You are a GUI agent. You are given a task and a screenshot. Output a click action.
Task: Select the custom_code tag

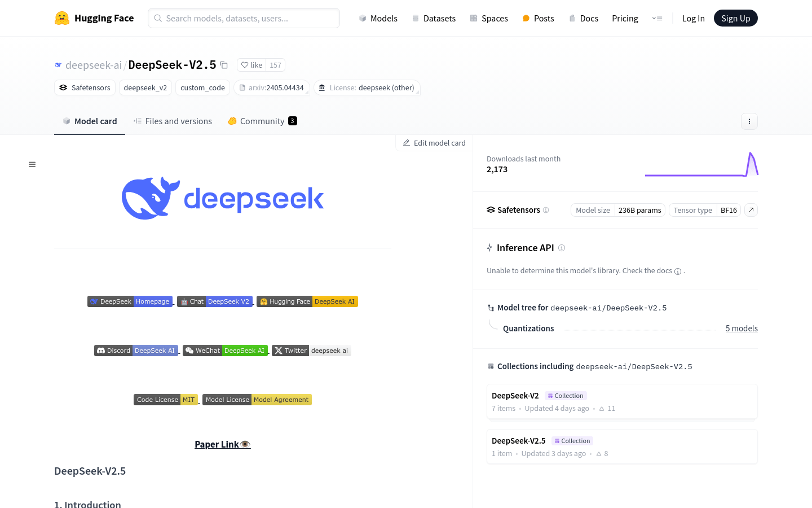pos(202,87)
